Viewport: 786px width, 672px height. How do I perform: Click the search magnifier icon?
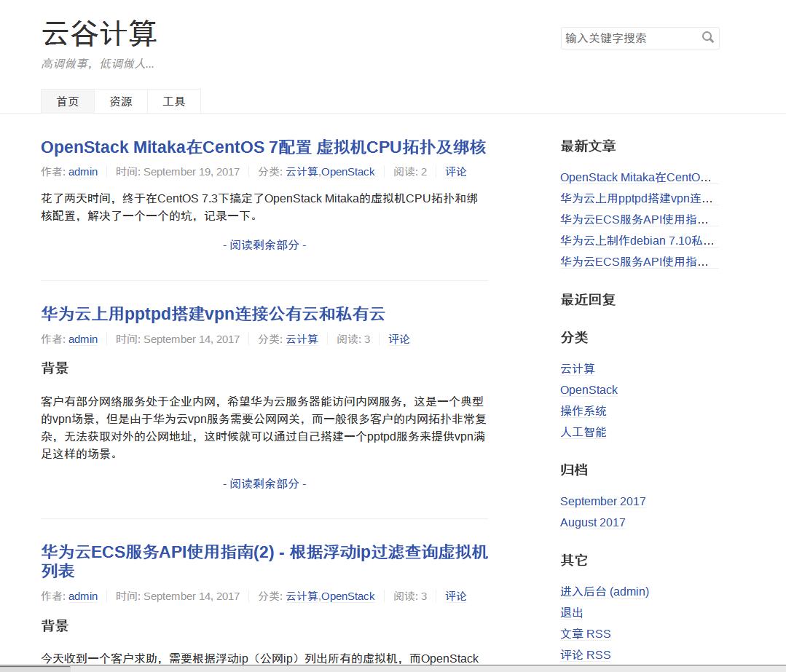(707, 38)
